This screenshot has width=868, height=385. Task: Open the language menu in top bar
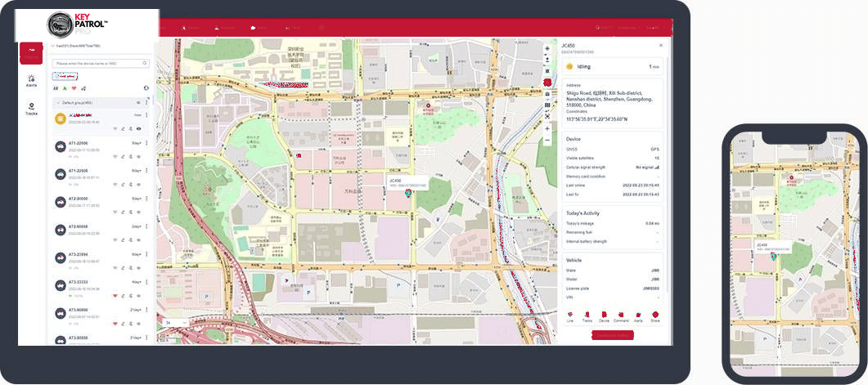coord(629,27)
